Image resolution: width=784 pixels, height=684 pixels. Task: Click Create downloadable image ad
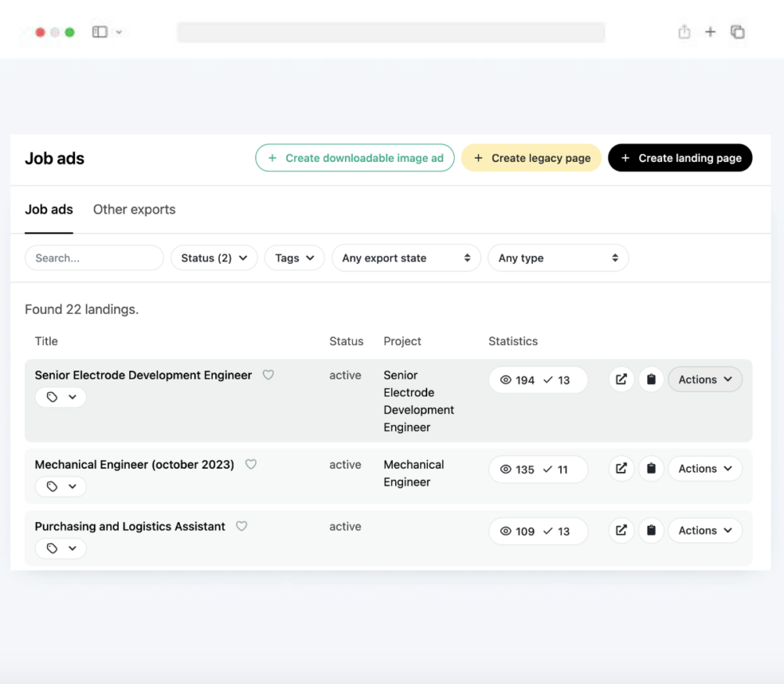(x=355, y=158)
